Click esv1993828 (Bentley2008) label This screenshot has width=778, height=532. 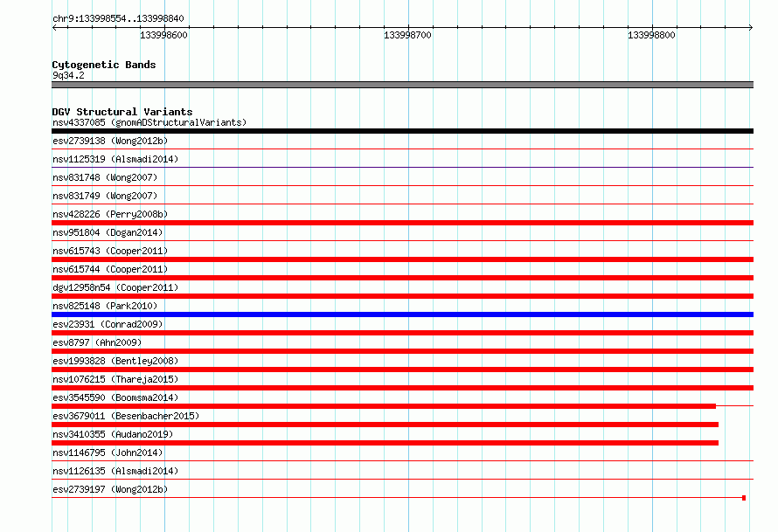[115, 361]
